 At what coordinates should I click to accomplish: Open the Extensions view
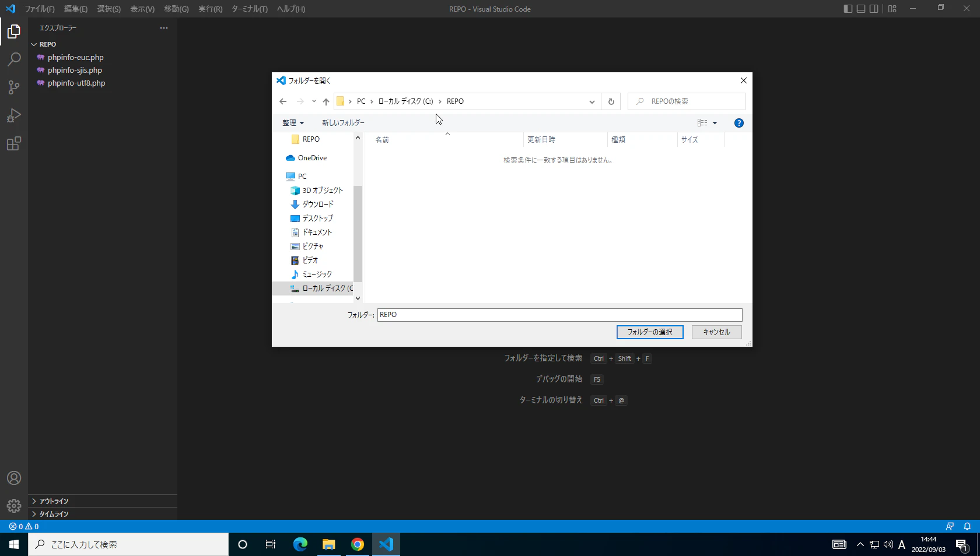[14, 143]
